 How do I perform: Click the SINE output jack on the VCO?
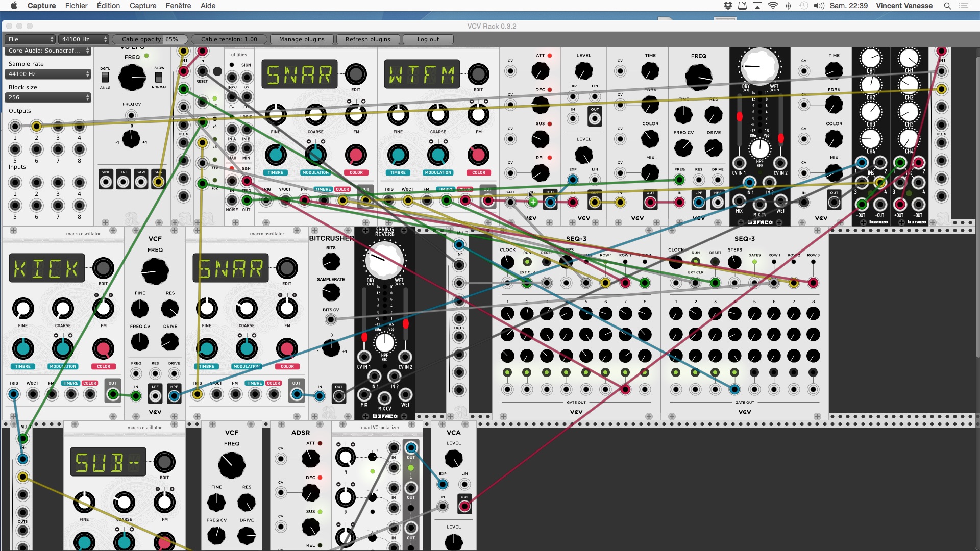coord(106,182)
